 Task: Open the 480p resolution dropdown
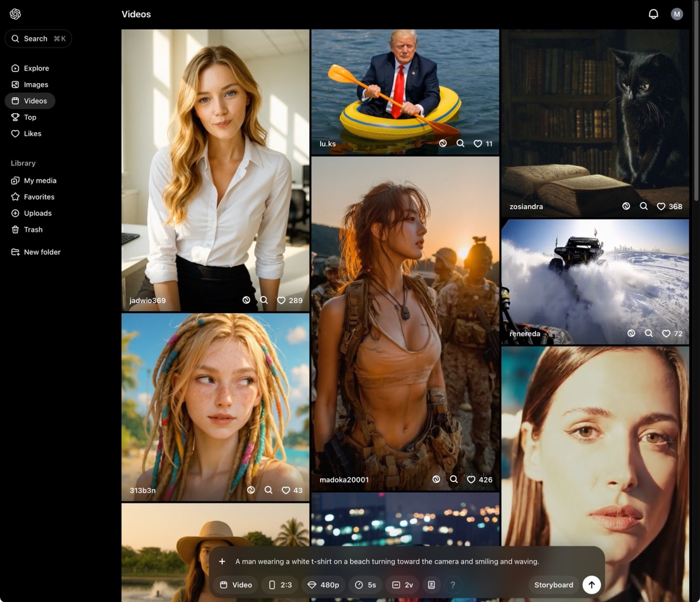(x=323, y=585)
